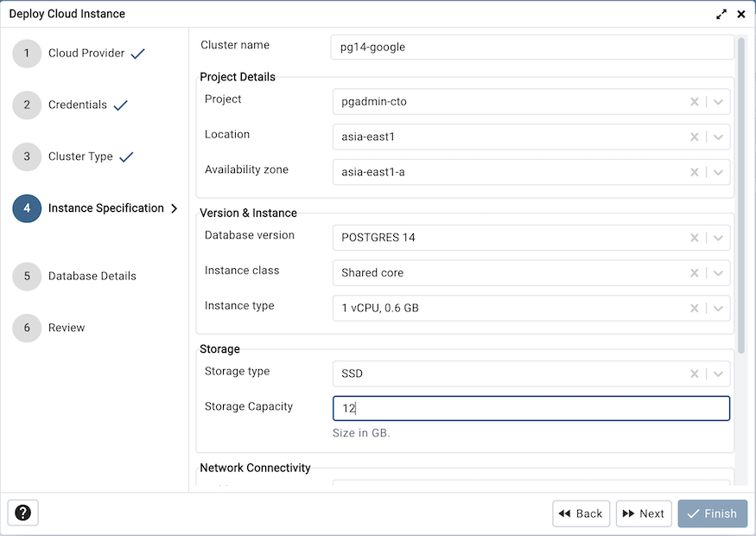Open the Instance class dropdown
This screenshot has height=536, width=756.
(718, 272)
